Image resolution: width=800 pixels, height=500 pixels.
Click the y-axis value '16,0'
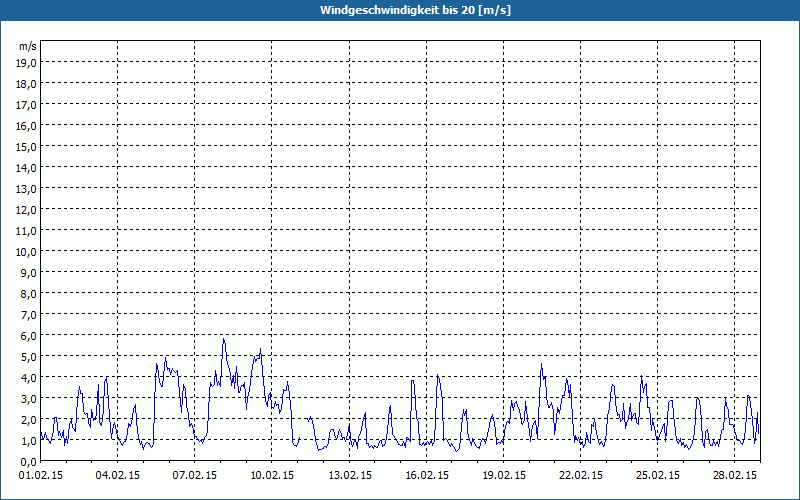(x=27, y=126)
